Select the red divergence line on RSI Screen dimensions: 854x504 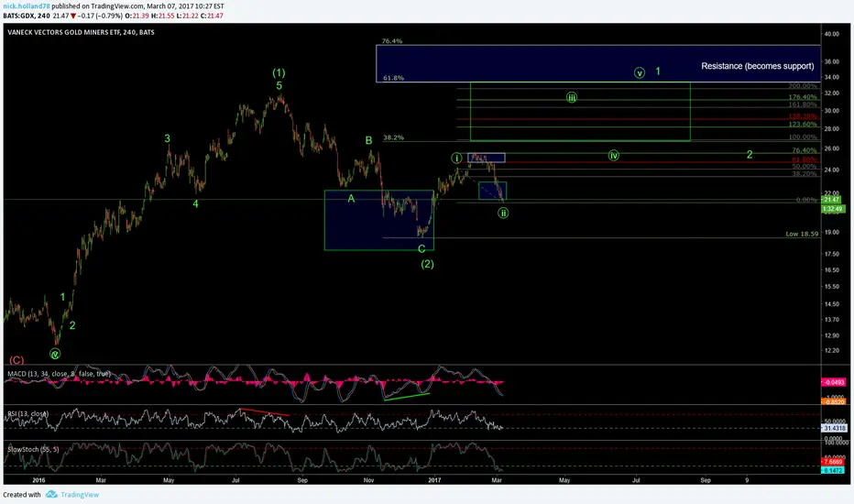pos(264,412)
